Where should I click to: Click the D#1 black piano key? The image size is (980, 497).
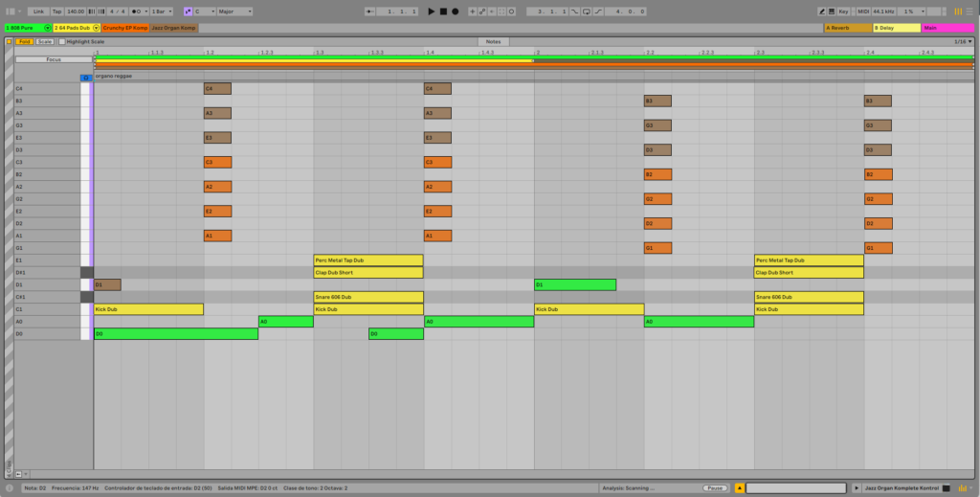click(x=87, y=273)
